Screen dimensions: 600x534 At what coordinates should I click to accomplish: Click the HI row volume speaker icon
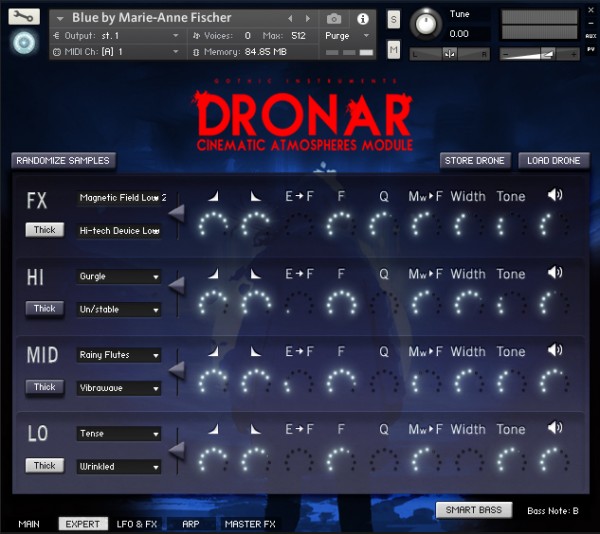click(x=554, y=273)
